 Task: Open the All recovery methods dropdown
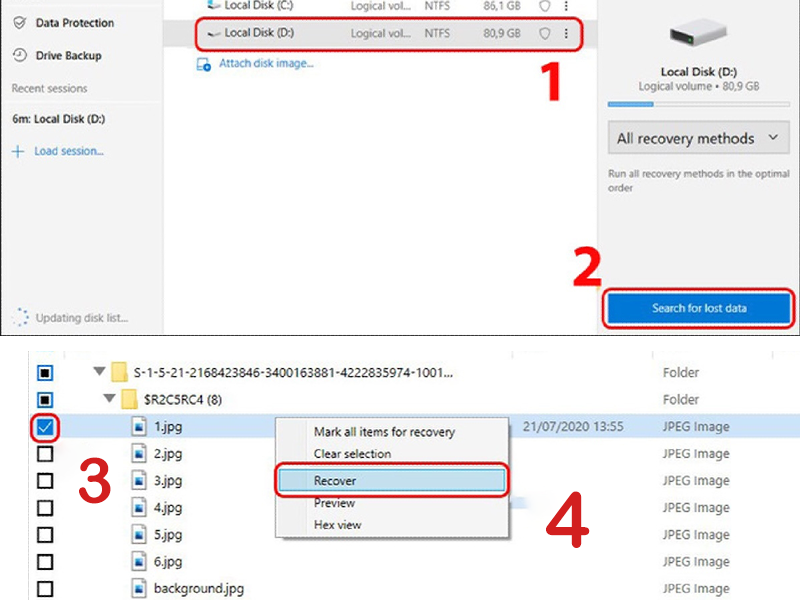697,138
